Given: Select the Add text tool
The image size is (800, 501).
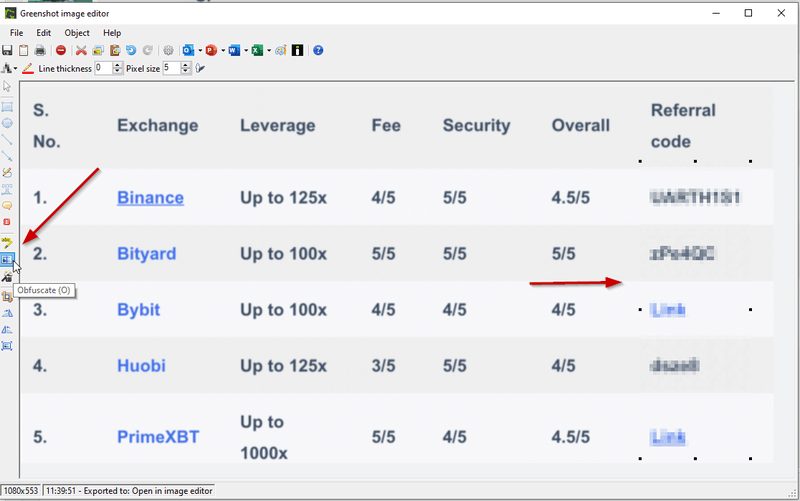Looking at the screenshot, I should point(7,189).
